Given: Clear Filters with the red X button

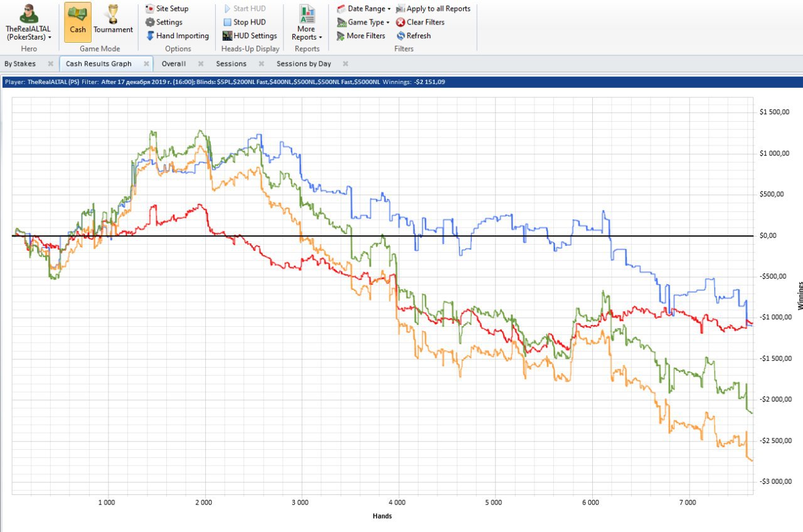Looking at the screenshot, I should tap(420, 22).
